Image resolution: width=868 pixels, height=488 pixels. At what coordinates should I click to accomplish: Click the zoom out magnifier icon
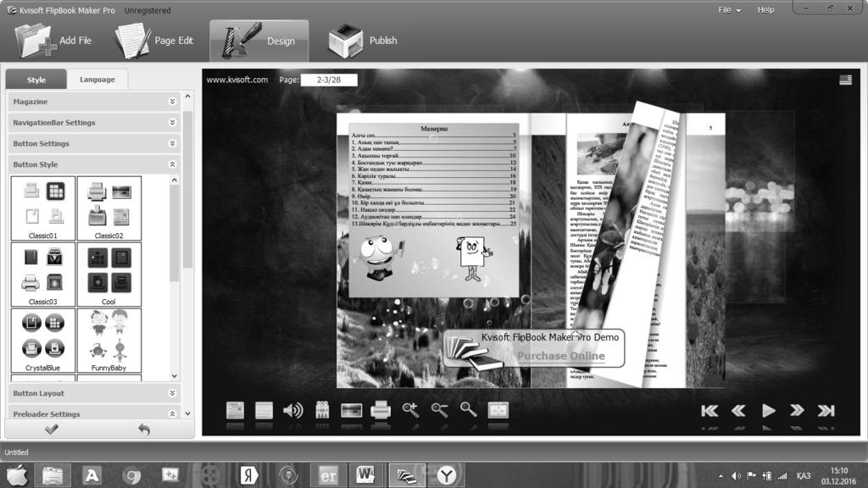pyautogui.click(x=440, y=410)
